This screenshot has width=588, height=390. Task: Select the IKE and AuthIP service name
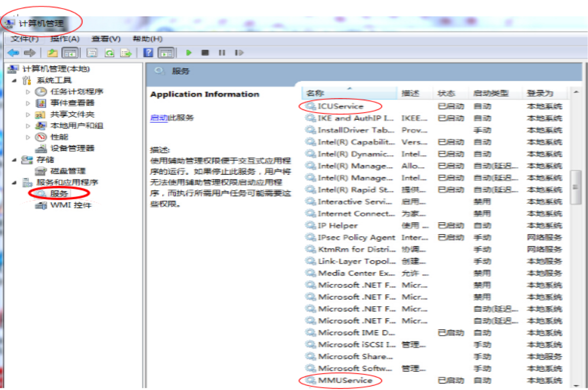click(x=356, y=118)
